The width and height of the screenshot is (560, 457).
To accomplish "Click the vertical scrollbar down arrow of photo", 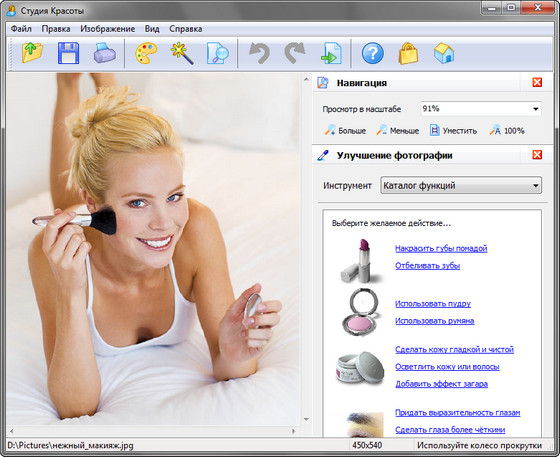I will pos(306,419).
